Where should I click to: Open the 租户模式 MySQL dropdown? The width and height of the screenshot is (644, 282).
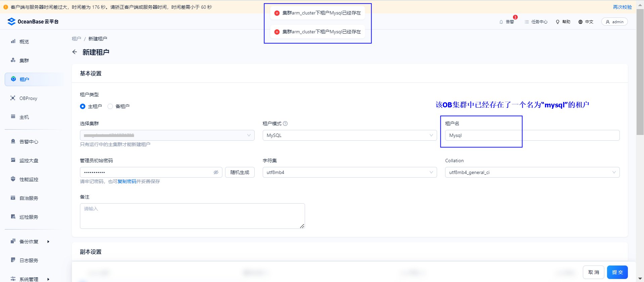click(350, 135)
